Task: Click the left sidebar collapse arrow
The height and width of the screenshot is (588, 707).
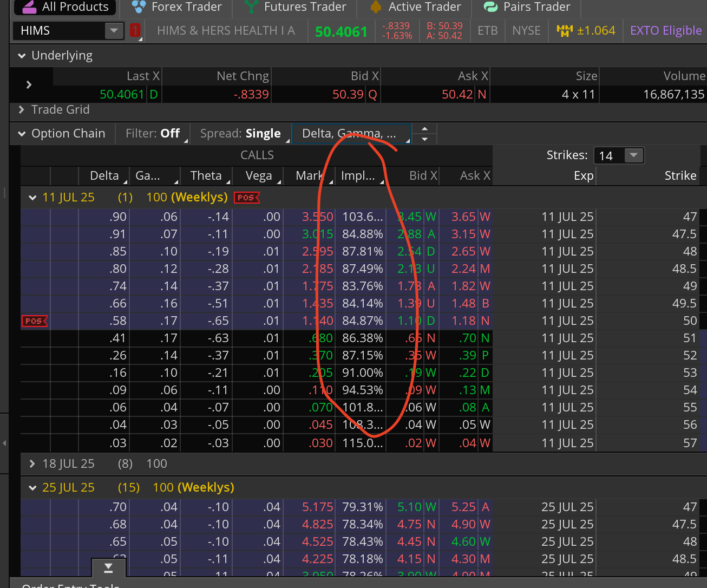Action: tap(4, 443)
